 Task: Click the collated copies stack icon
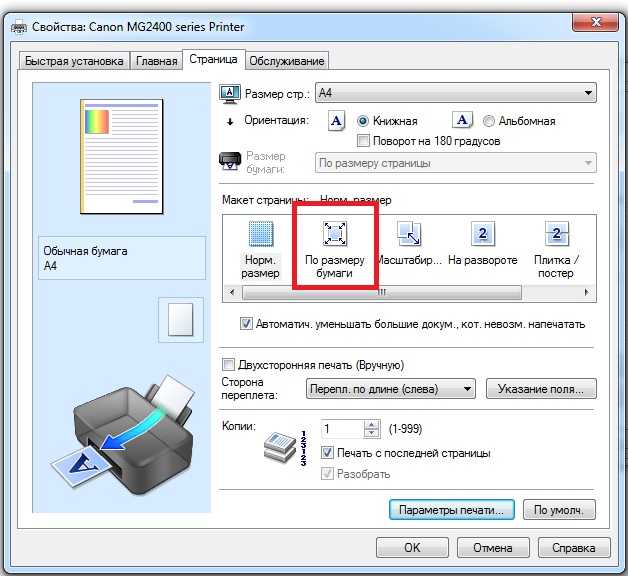point(280,447)
